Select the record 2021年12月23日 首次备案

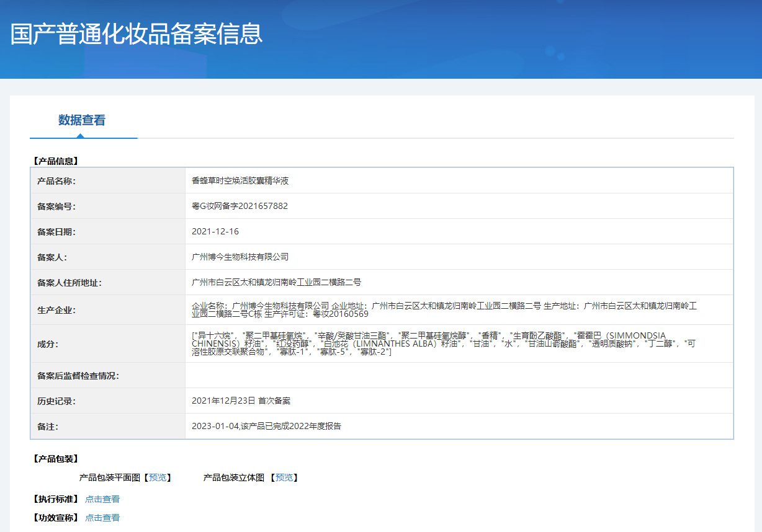point(241,401)
